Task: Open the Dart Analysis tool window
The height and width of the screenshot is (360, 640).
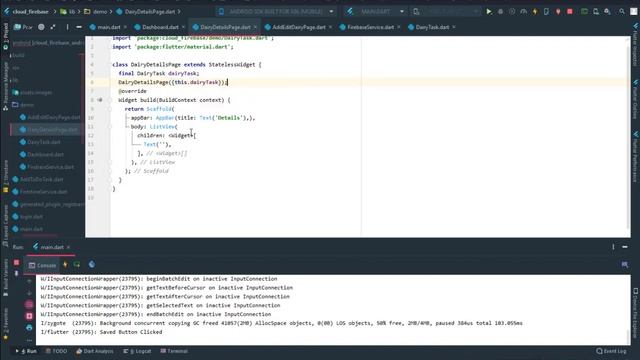Action: 95,351
